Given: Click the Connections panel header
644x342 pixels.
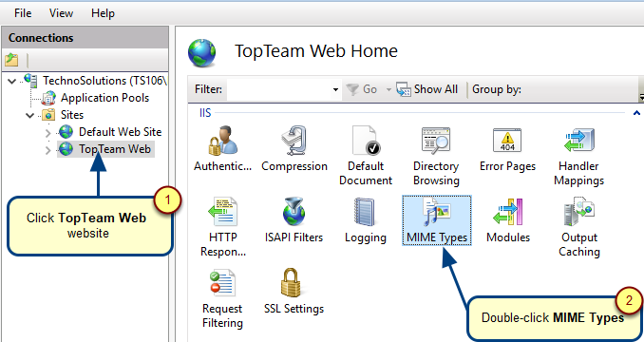Looking at the screenshot, I should 85,38.
